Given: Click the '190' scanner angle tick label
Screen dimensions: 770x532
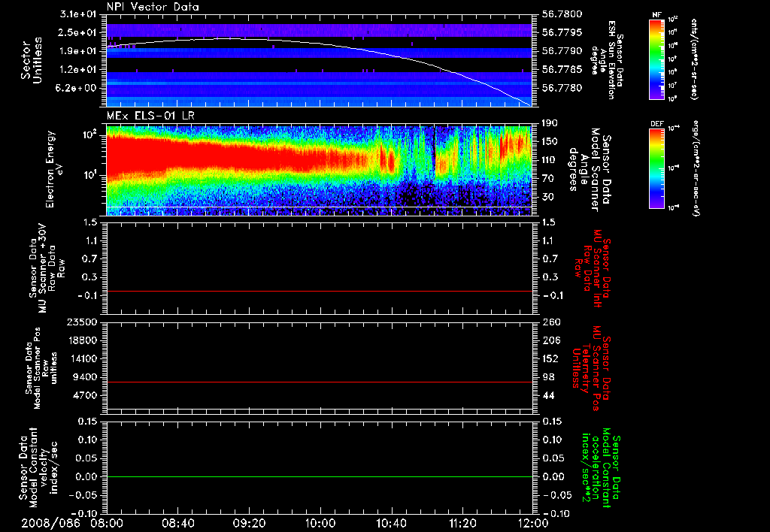Looking at the screenshot, I should (x=550, y=123).
